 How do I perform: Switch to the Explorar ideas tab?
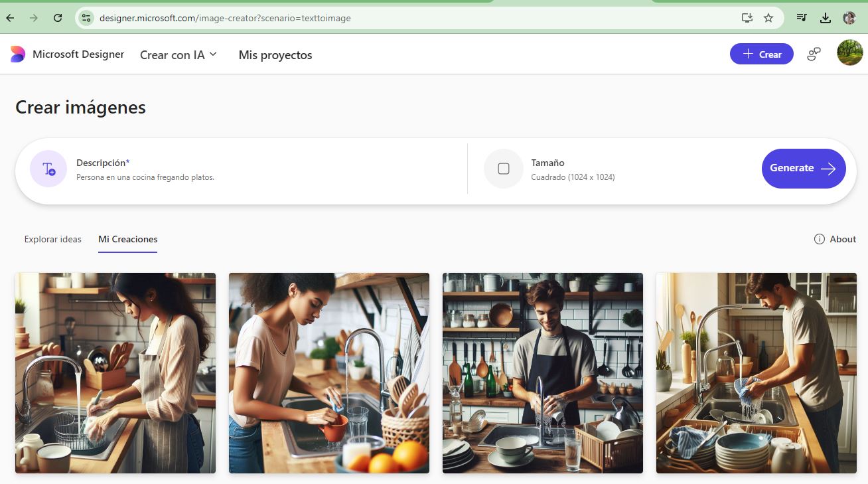pyautogui.click(x=53, y=239)
